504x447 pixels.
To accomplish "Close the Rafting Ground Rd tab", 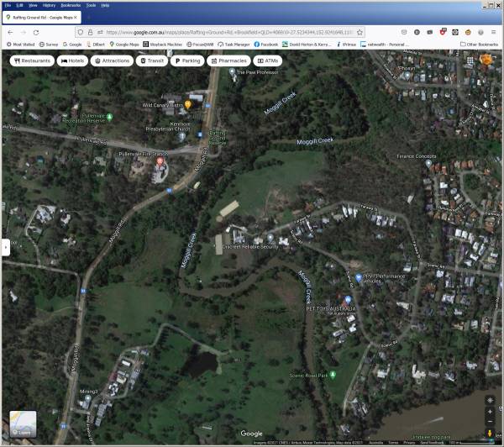I will pos(76,18).
